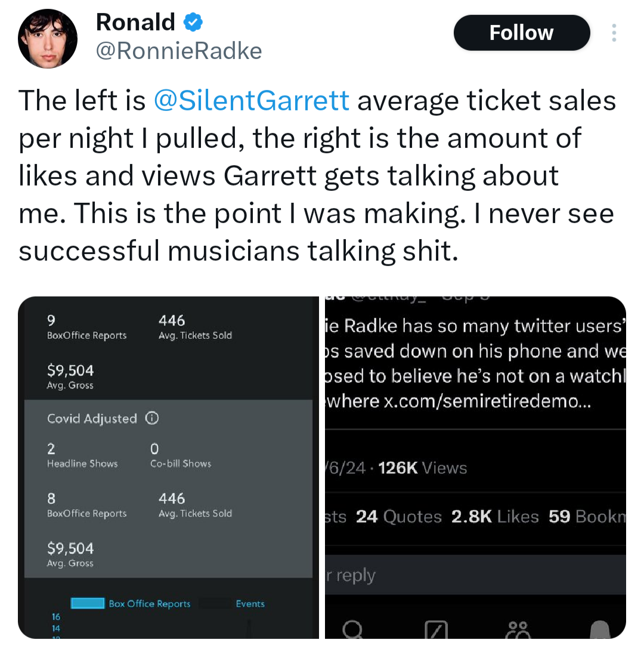644x658 pixels.
Task: Open Ronald's profile picture
Action: 48,39
